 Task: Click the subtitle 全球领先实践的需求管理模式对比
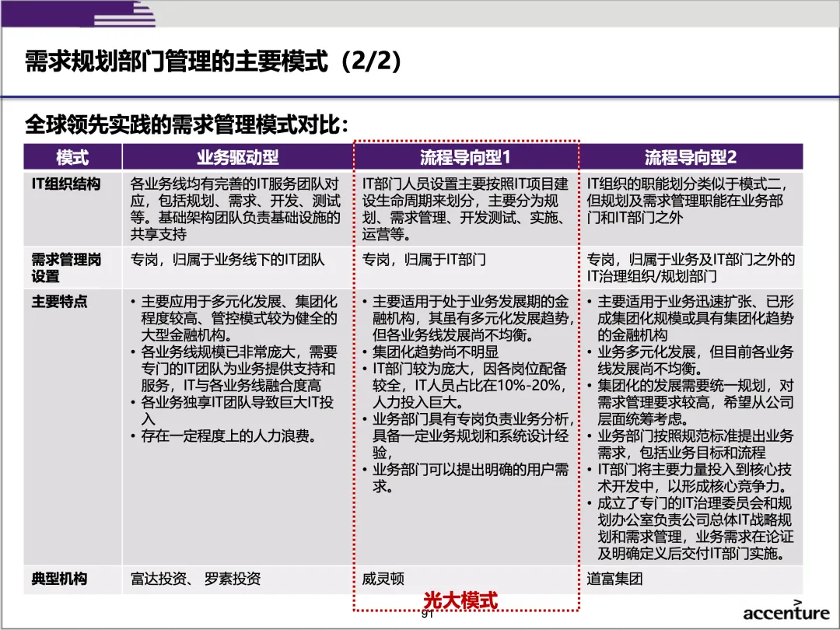point(187,124)
